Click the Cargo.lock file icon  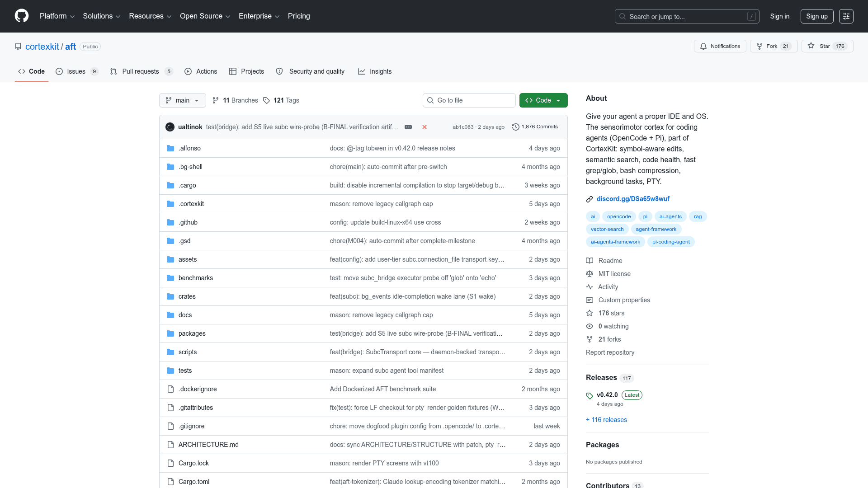[170, 463]
